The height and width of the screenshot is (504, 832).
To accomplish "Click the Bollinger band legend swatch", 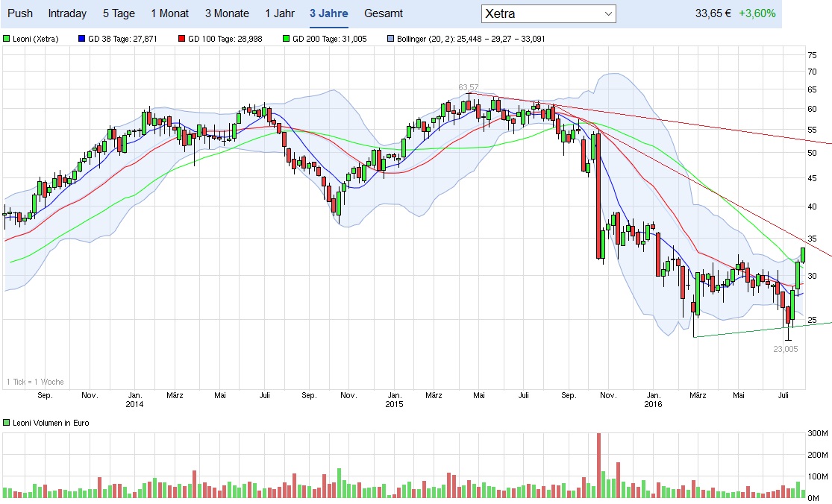I will pos(391,38).
